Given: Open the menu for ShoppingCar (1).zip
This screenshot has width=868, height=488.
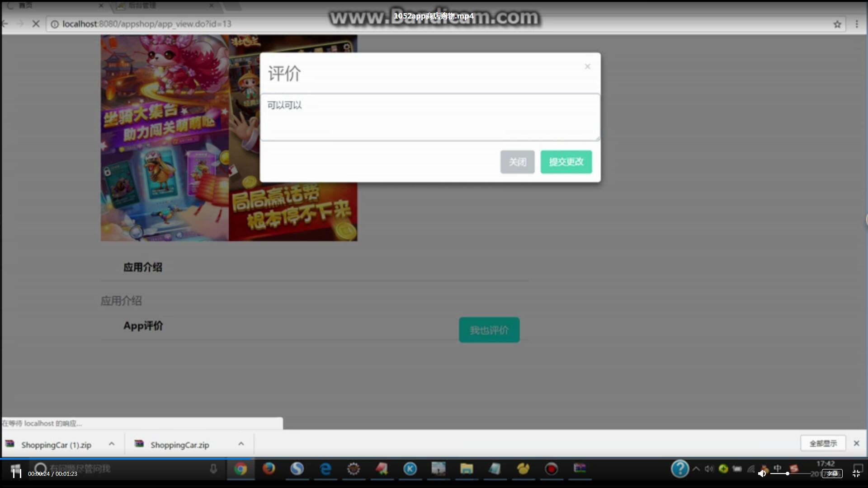Looking at the screenshot, I should point(112,444).
